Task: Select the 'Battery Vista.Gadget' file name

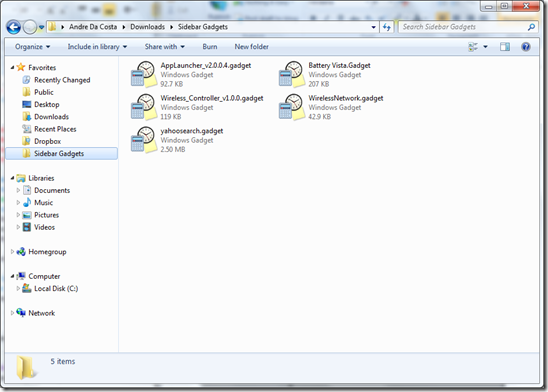Action: (339, 65)
